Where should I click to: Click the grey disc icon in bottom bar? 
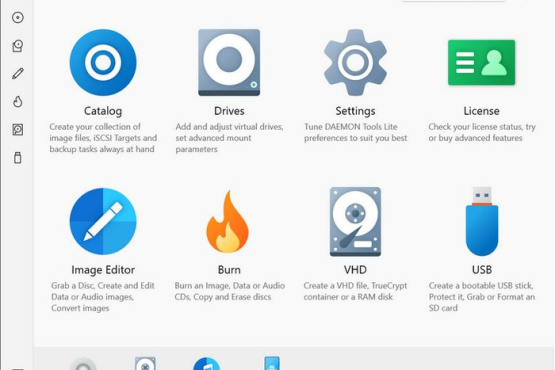(83, 364)
